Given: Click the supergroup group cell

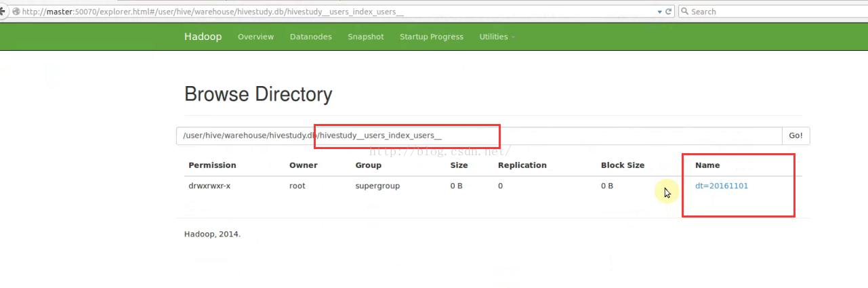Looking at the screenshot, I should (x=377, y=186).
